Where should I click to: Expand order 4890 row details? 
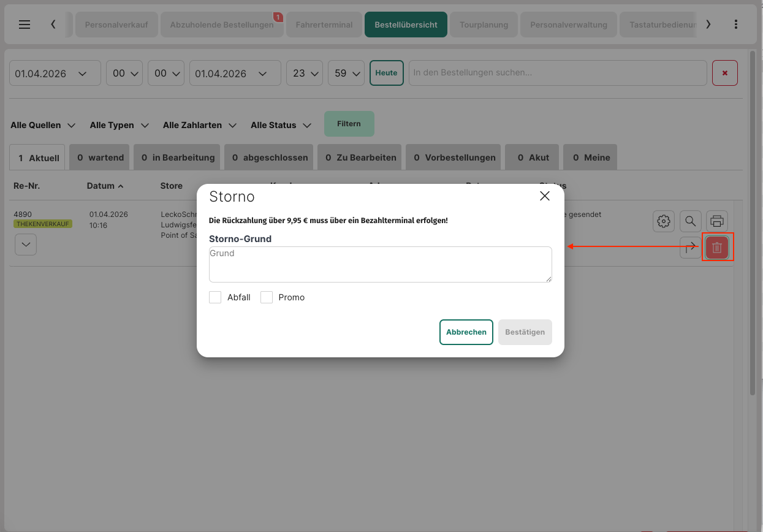point(25,244)
